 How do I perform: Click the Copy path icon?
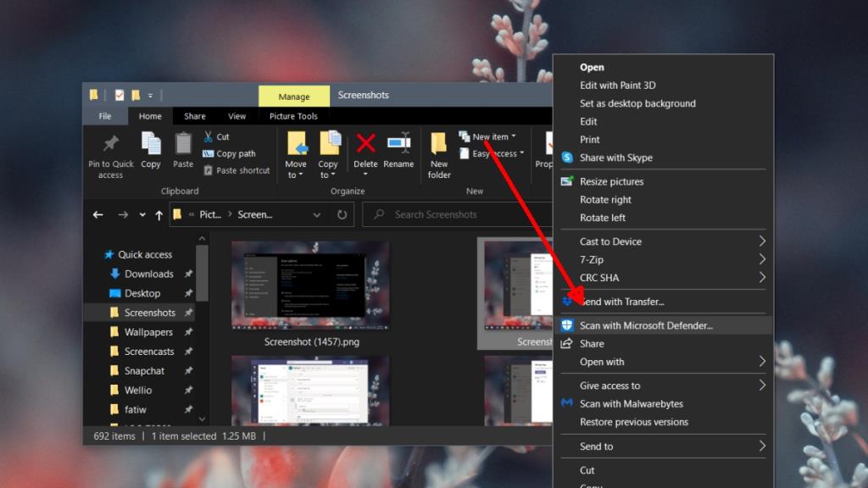(x=209, y=153)
